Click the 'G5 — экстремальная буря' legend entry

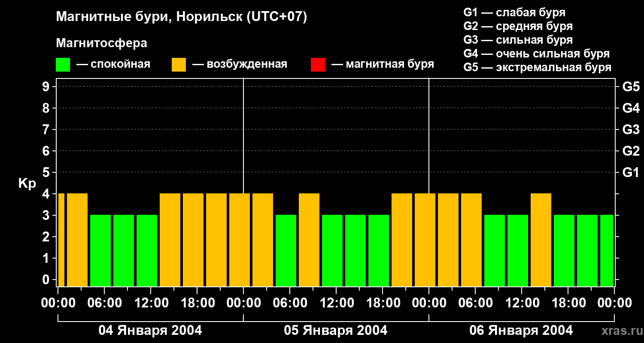(537, 67)
